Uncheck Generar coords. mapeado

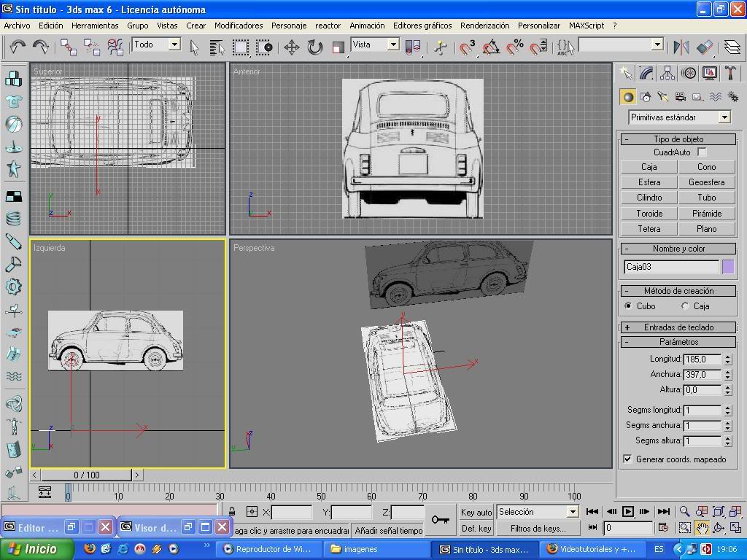[627, 459]
